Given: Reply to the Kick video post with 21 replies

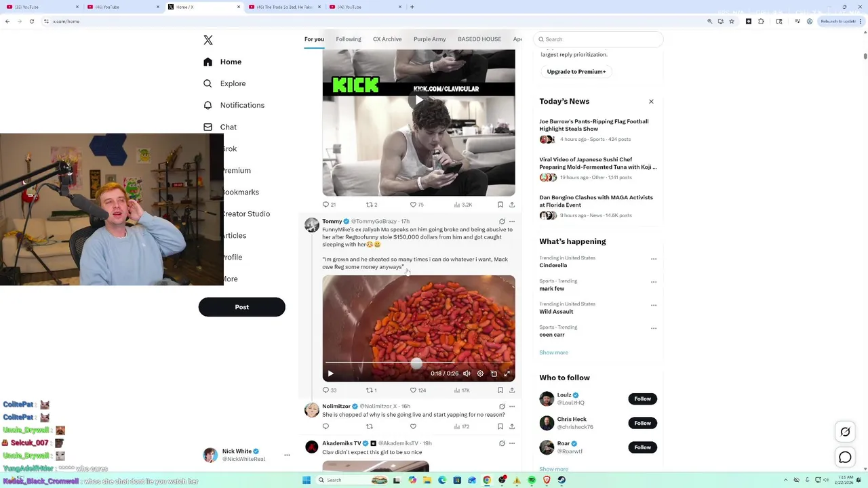Looking at the screenshot, I should coord(329,205).
